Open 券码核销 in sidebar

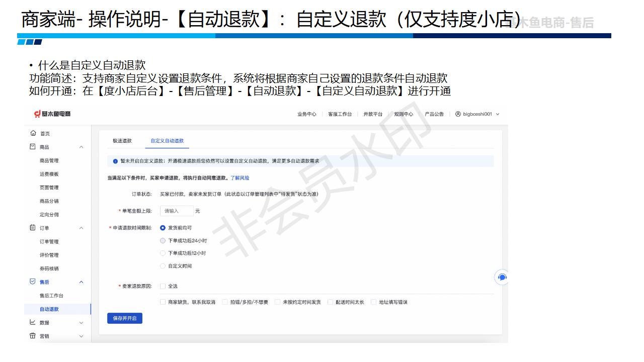(49, 269)
